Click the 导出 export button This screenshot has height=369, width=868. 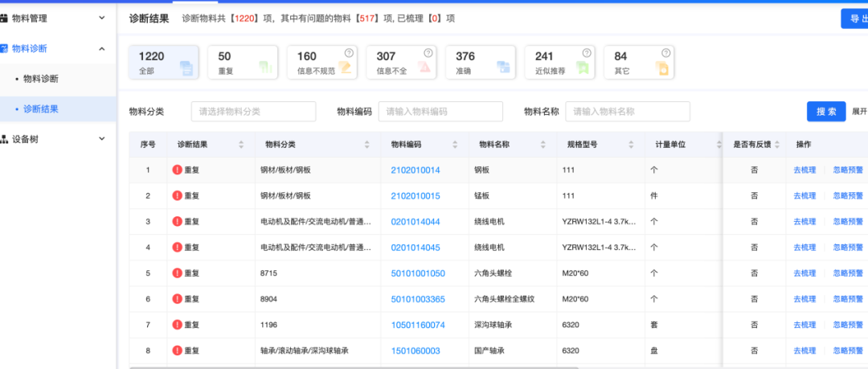(854, 18)
